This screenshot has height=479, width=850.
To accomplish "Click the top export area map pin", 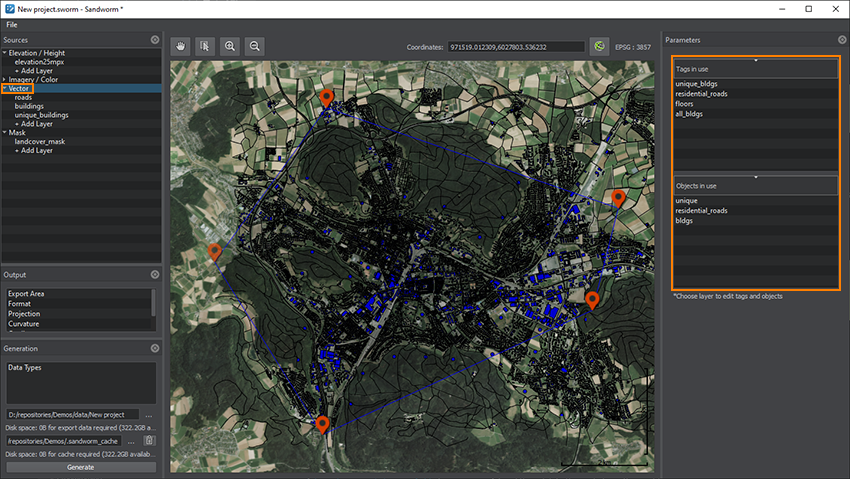I will pos(326,99).
